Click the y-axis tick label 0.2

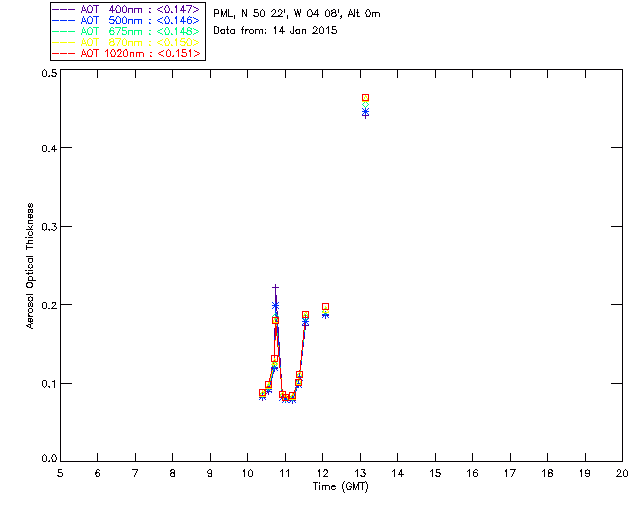pyautogui.click(x=49, y=305)
